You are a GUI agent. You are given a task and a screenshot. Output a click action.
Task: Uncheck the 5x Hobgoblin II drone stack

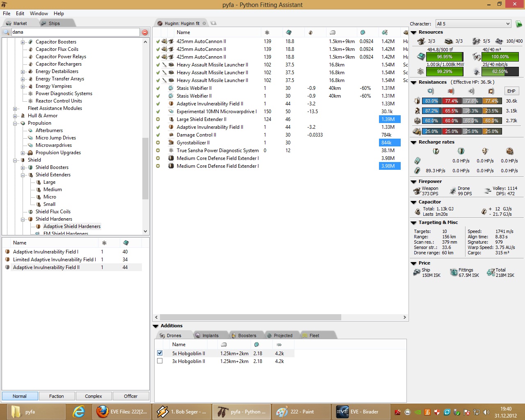[x=160, y=353]
